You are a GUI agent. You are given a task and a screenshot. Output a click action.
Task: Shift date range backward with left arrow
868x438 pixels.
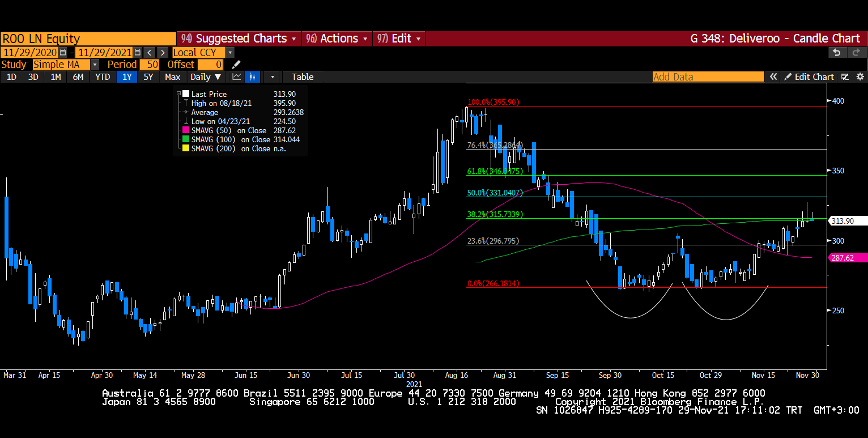(x=148, y=52)
